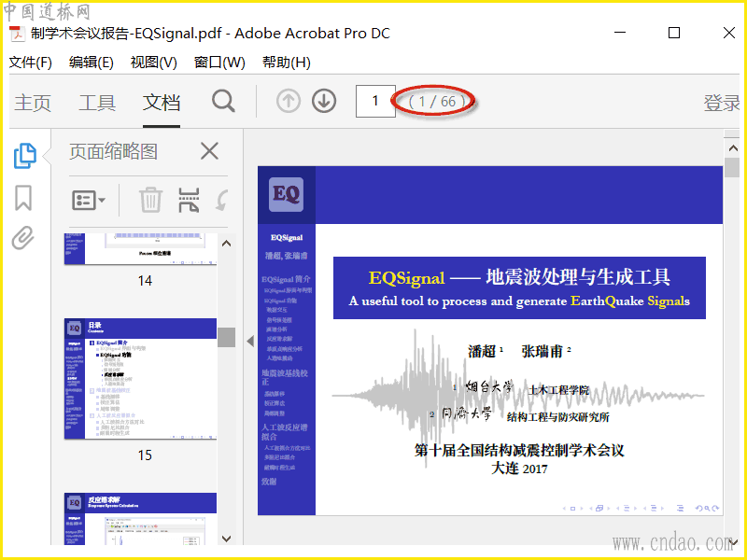747x560 pixels.
Task: Click the 结构工程与防灾研究所 text
Action: (557, 417)
